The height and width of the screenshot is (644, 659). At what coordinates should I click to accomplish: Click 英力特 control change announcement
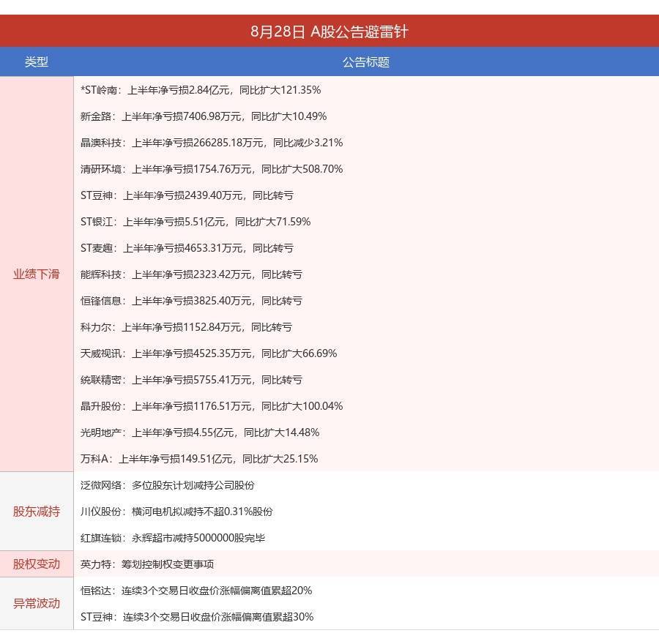(147, 564)
